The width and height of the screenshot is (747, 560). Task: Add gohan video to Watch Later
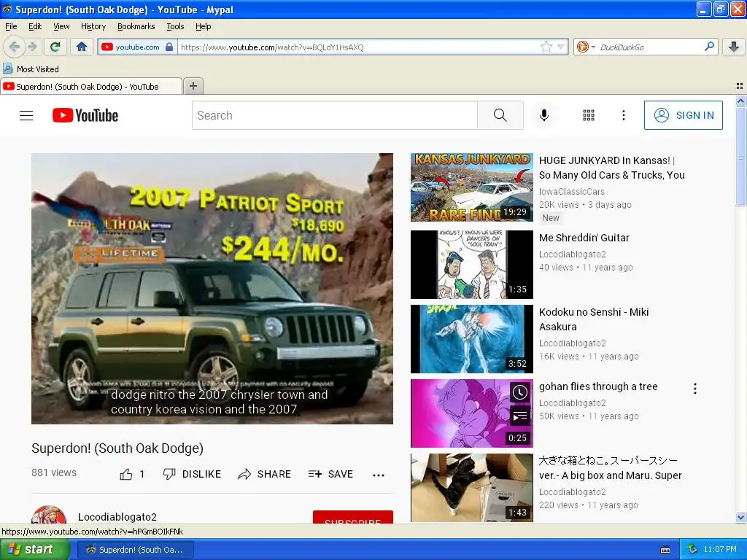(519, 392)
